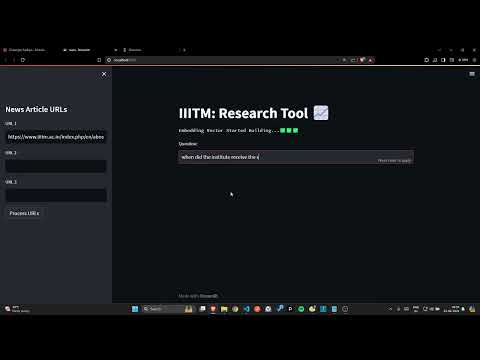The height and width of the screenshot is (360, 480).
Task: Open File Explorer from taskbar
Action: pyautogui.click(x=224, y=309)
